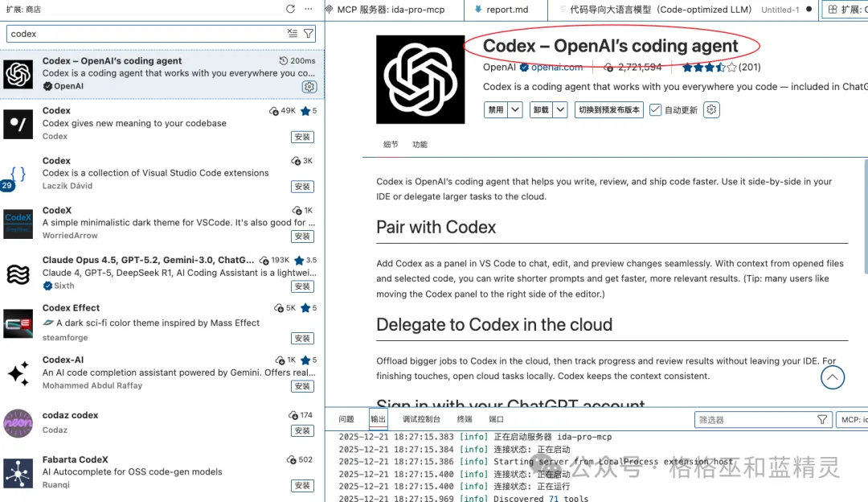Viewport: 868px width, 502px height.
Task: Open the openai.com publisher link
Action: [x=557, y=67]
